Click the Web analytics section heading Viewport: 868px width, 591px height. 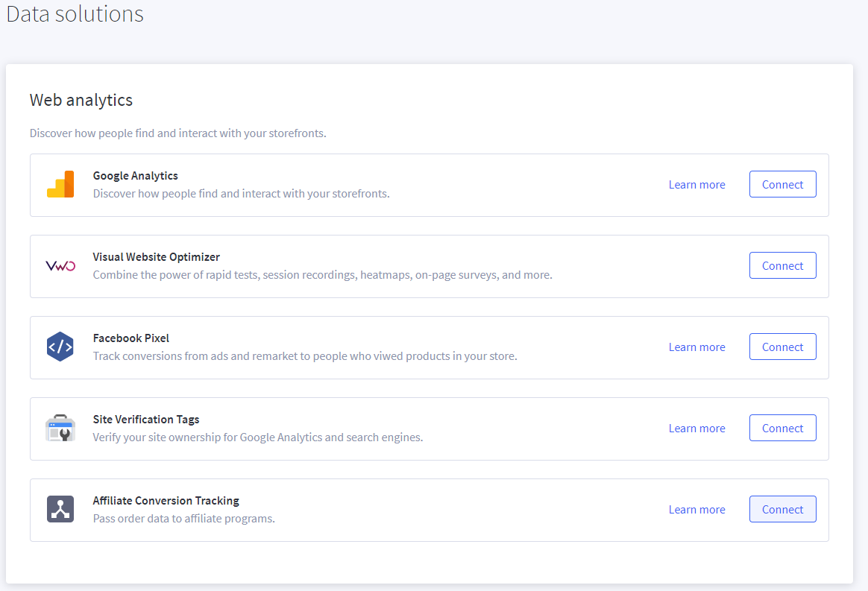[81, 100]
